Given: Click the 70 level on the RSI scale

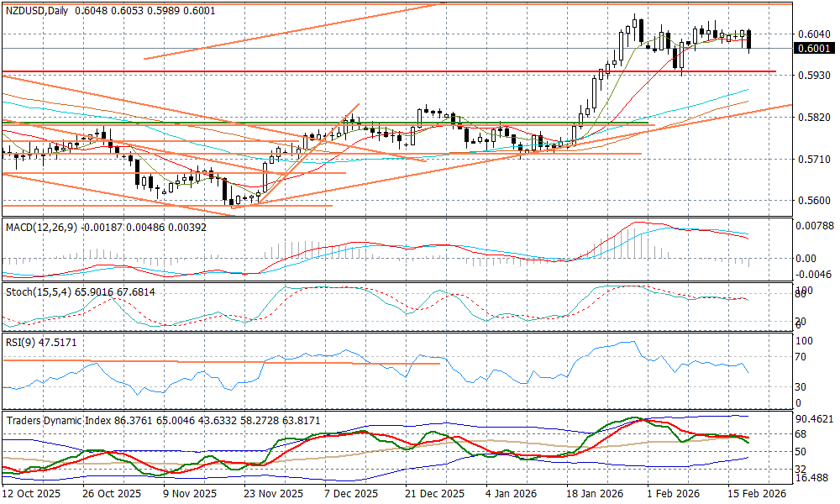Looking at the screenshot, I should point(801,356).
